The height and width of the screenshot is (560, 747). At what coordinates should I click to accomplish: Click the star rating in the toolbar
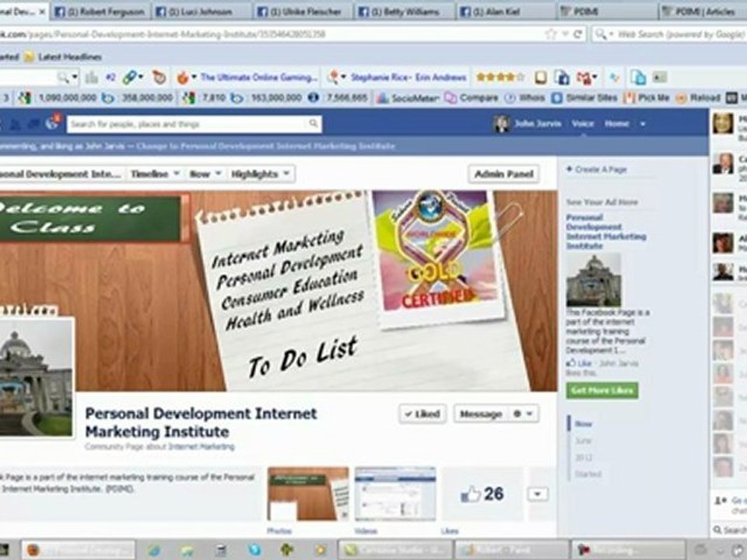click(x=500, y=77)
